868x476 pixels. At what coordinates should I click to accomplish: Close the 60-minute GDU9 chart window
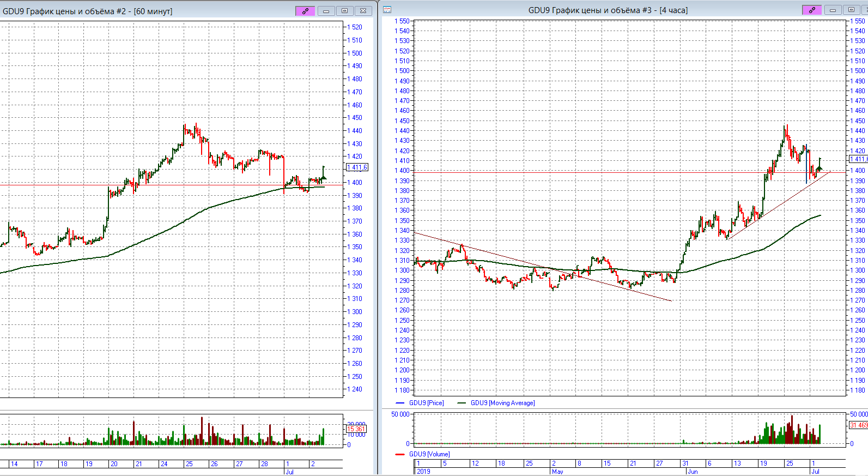[363, 11]
